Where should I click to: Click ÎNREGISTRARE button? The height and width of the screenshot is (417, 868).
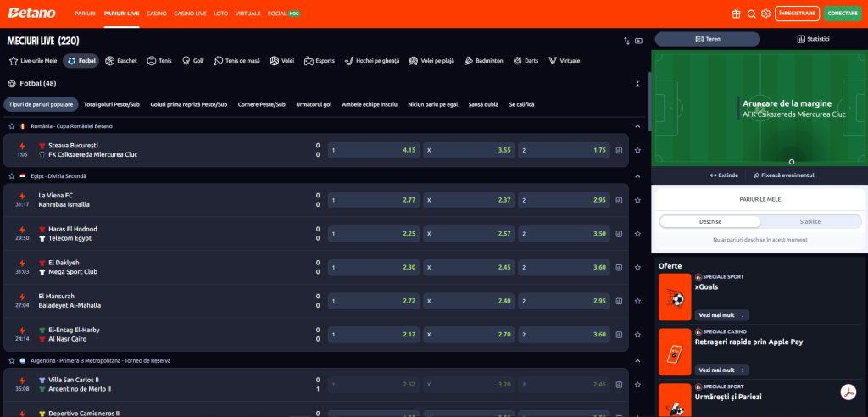[x=797, y=14]
